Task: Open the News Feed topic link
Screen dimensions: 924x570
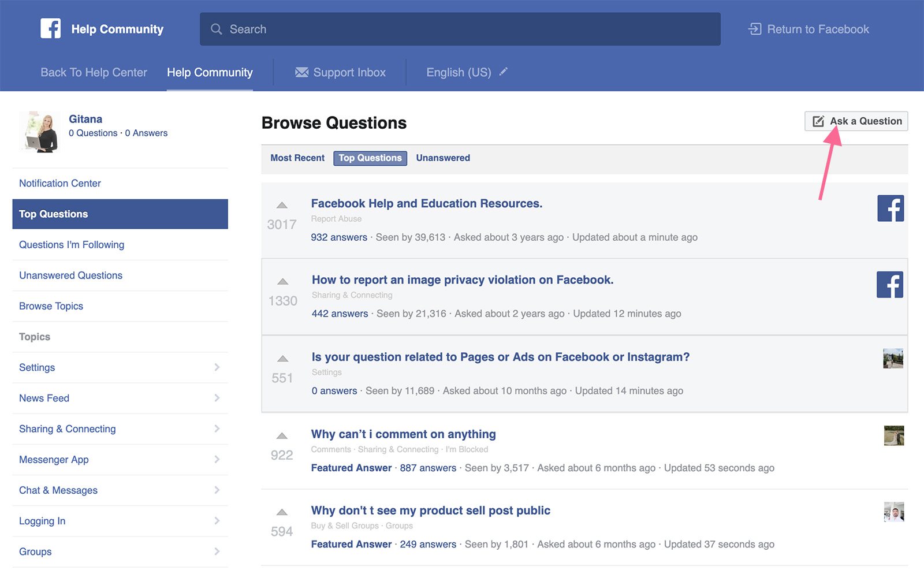Action: (x=44, y=398)
